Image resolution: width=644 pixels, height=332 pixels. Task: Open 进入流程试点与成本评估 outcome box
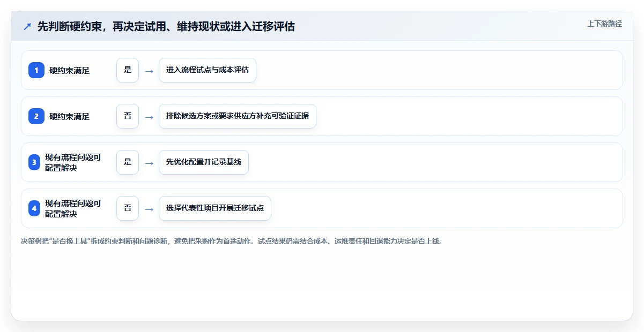(208, 70)
